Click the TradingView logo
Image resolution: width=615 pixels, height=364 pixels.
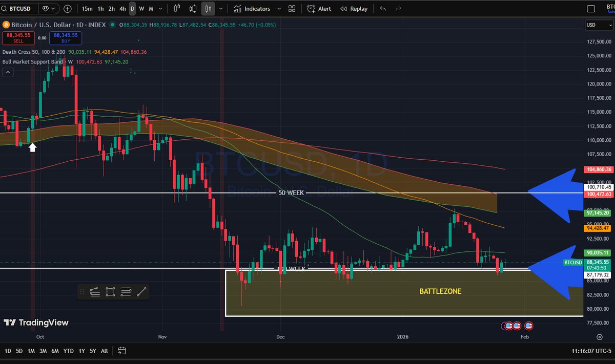[36, 323]
